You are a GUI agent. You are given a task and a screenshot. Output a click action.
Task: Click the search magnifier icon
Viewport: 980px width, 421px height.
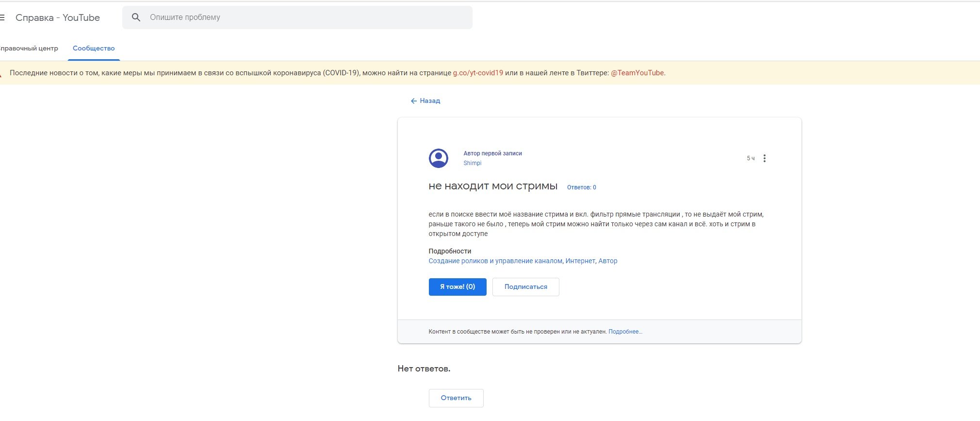pyautogui.click(x=136, y=17)
